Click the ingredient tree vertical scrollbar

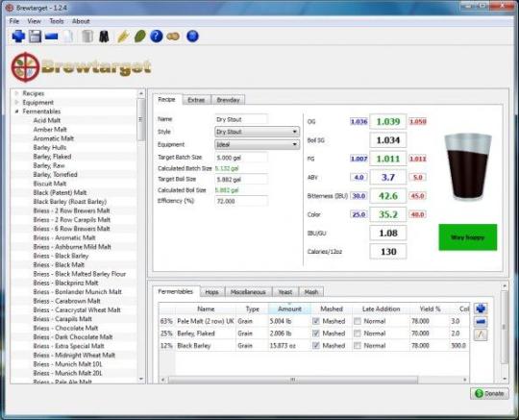[141, 119]
